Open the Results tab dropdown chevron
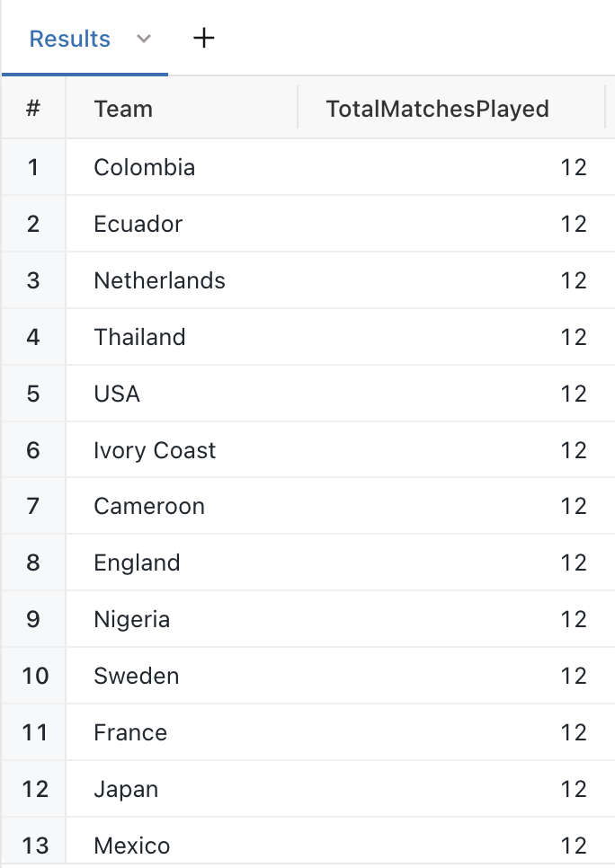Viewport: 615px width, 868px height. 144,39
